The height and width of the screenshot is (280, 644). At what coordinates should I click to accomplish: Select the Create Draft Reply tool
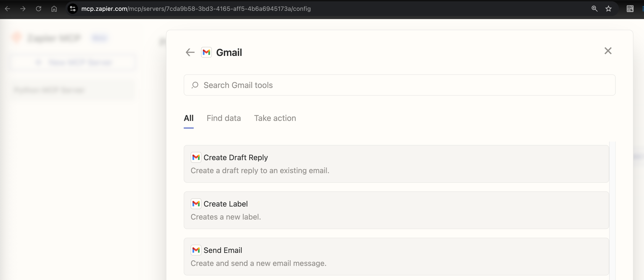click(396, 164)
